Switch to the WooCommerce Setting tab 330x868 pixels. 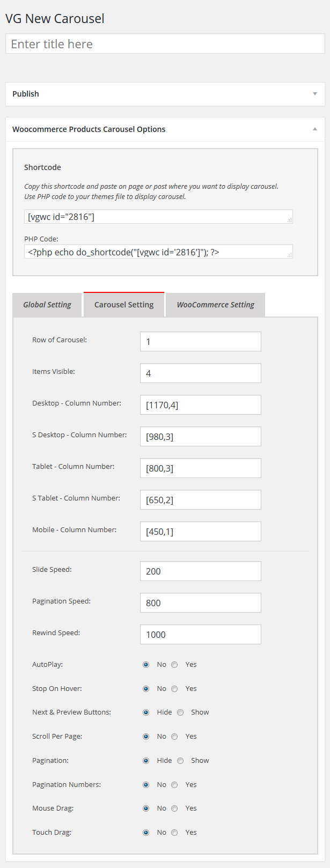click(x=216, y=305)
